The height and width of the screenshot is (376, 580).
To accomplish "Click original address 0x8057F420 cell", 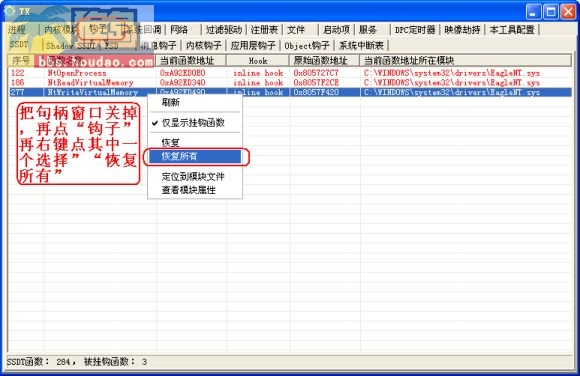I will coord(316,92).
